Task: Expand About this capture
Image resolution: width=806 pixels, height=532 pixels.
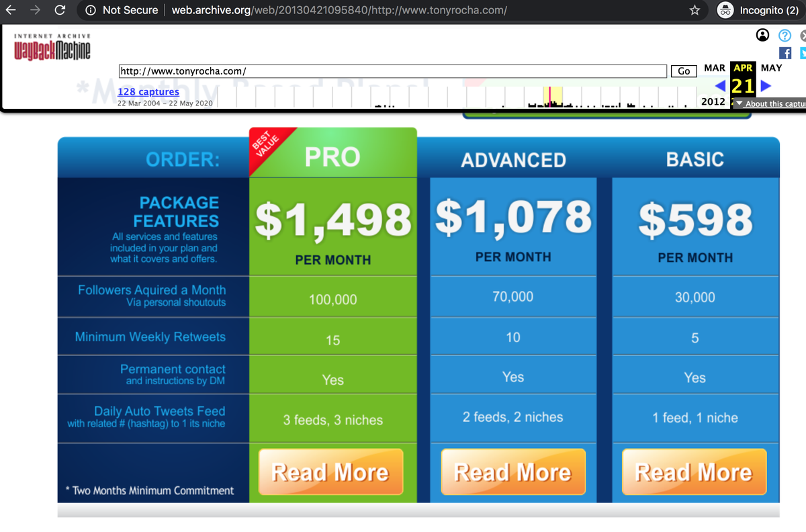Action: point(770,103)
